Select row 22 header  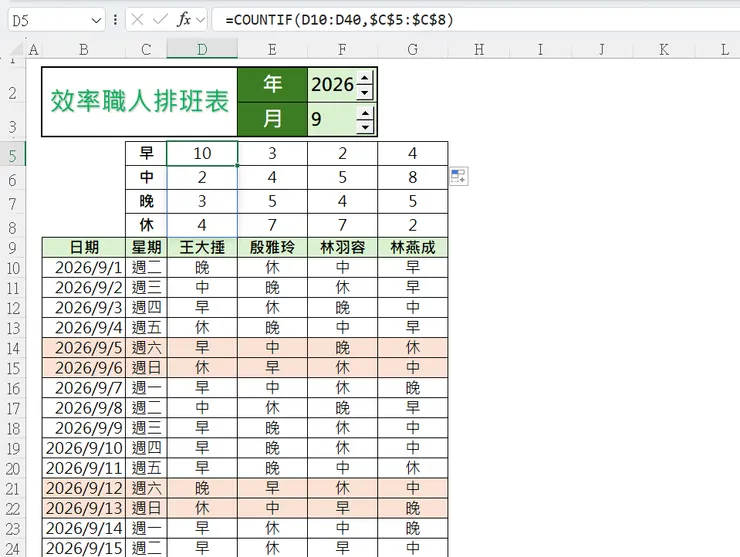coord(12,509)
